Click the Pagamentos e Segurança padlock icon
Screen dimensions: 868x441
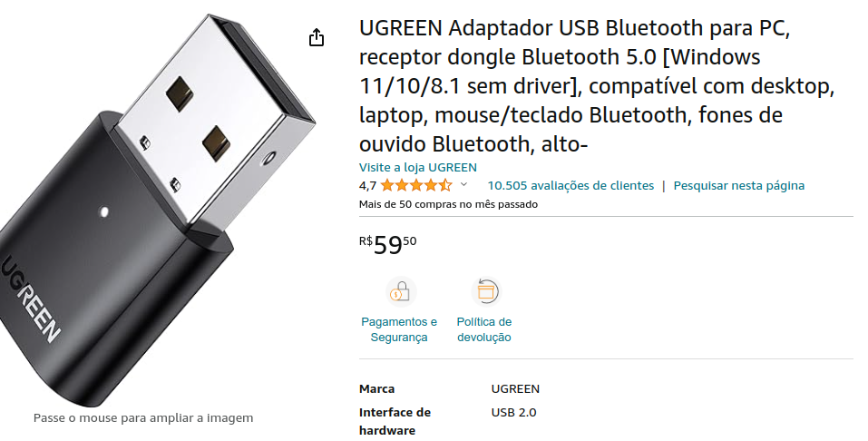click(400, 291)
